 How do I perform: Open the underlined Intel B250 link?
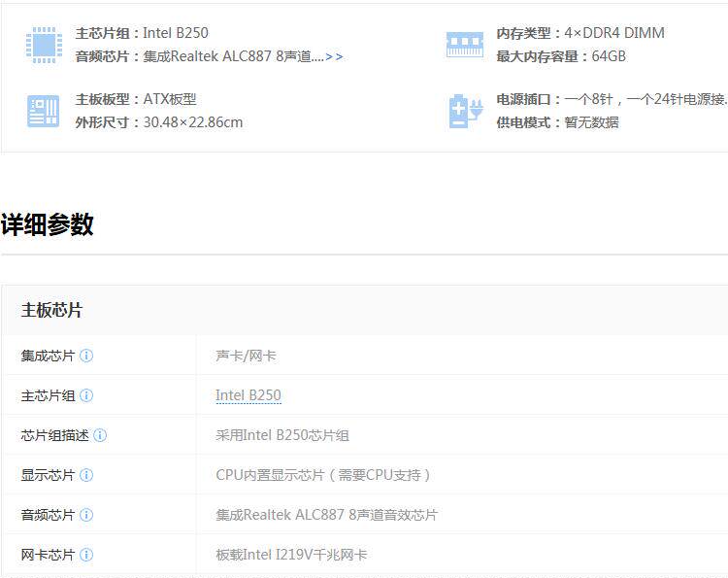[248, 395]
